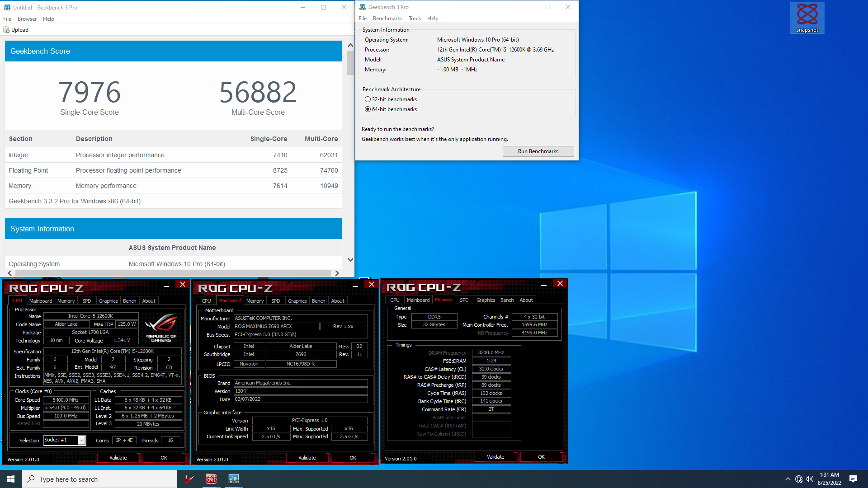Switch to Mainboard tab in left CPU-Z window
The width and height of the screenshot is (868, 488).
(41, 301)
